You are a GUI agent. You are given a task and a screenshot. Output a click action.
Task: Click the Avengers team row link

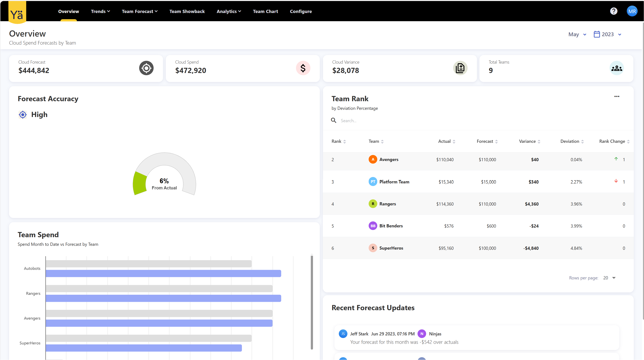[x=388, y=160]
